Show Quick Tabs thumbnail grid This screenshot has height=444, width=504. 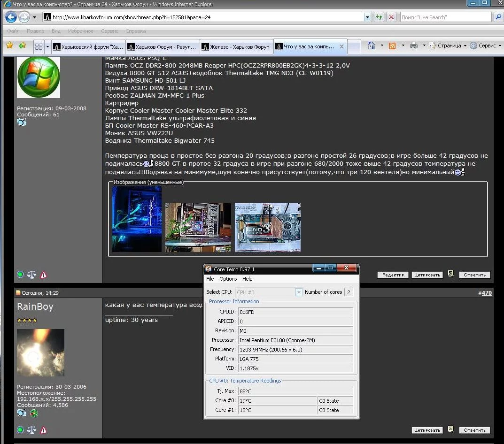[39, 46]
